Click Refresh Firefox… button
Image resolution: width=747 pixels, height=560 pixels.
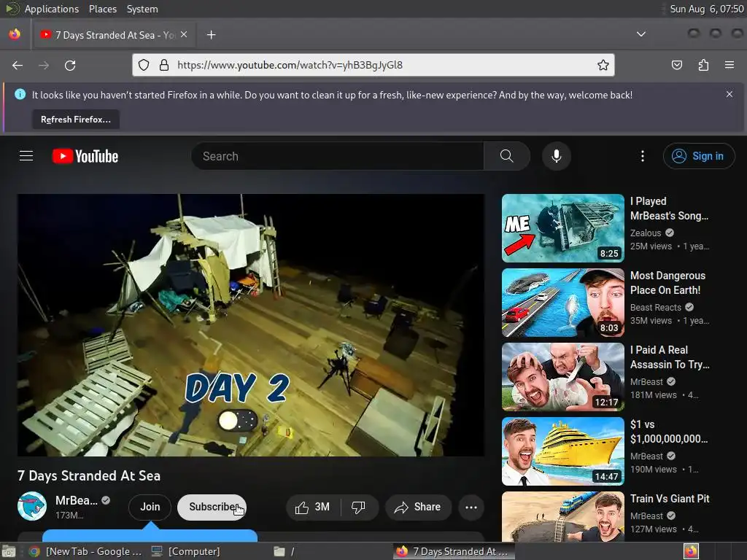click(76, 120)
